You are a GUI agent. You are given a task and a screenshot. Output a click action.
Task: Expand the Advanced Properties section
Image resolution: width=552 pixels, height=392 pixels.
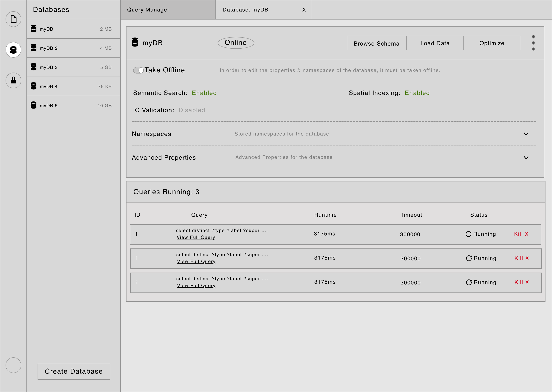(526, 158)
